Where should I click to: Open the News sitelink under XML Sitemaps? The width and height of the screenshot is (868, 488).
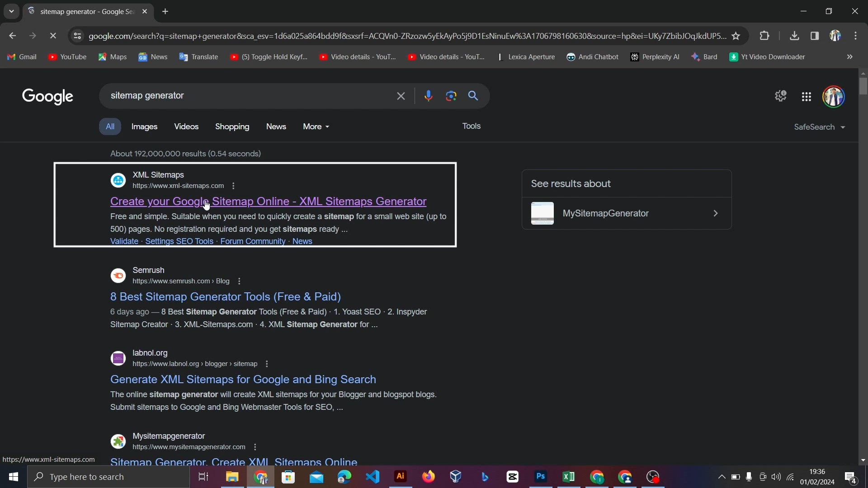(302, 241)
